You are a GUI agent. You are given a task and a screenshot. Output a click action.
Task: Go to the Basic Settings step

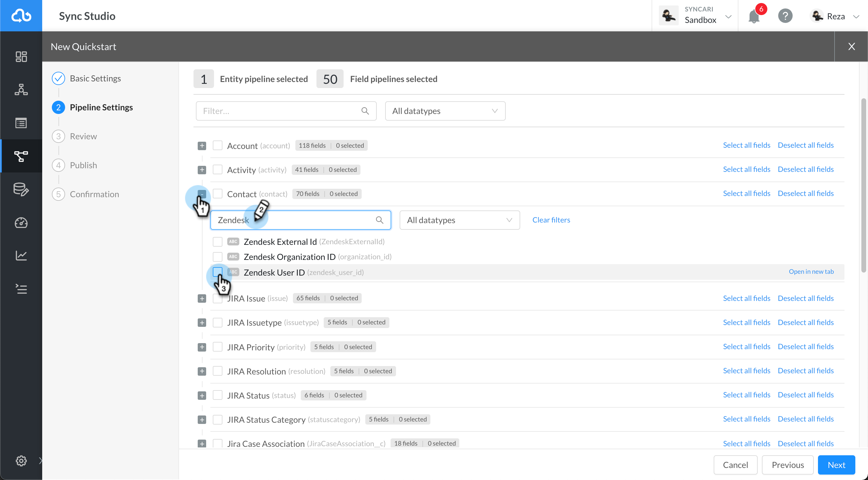point(95,78)
